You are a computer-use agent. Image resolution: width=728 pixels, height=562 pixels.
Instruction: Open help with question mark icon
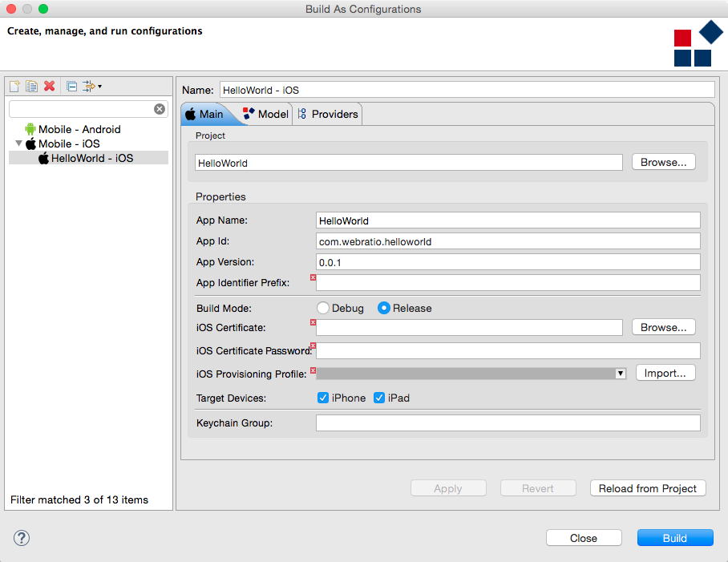22,538
